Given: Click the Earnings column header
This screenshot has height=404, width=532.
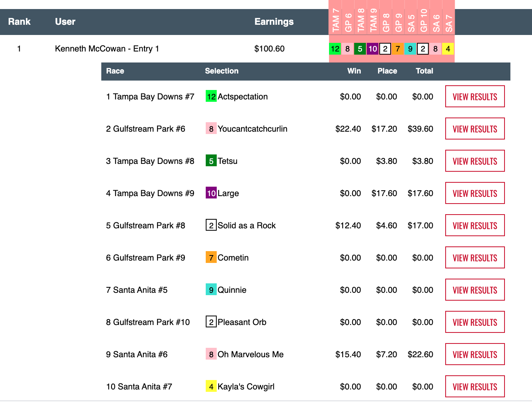Looking at the screenshot, I should point(274,22).
